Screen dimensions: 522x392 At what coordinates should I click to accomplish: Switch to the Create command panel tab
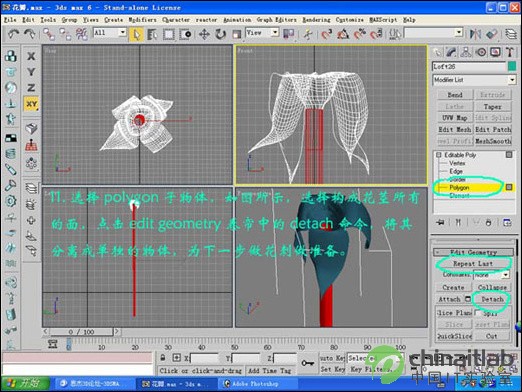point(436,52)
